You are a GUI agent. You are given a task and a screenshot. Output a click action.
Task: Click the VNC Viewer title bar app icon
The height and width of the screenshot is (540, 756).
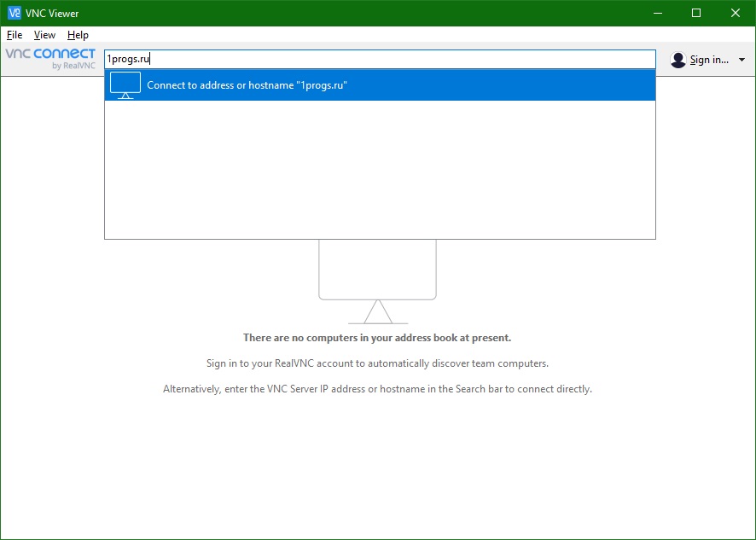pyautogui.click(x=14, y=13)
